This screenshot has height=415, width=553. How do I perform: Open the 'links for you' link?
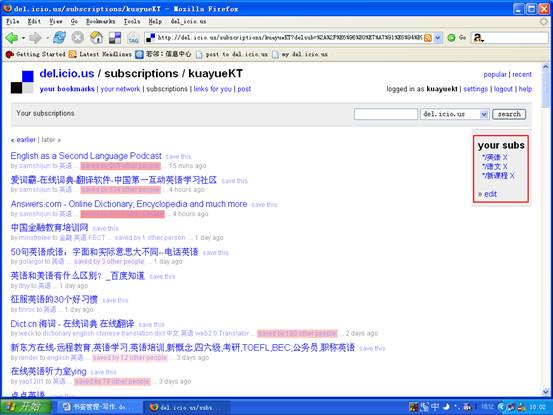click(x=213, y=89)
